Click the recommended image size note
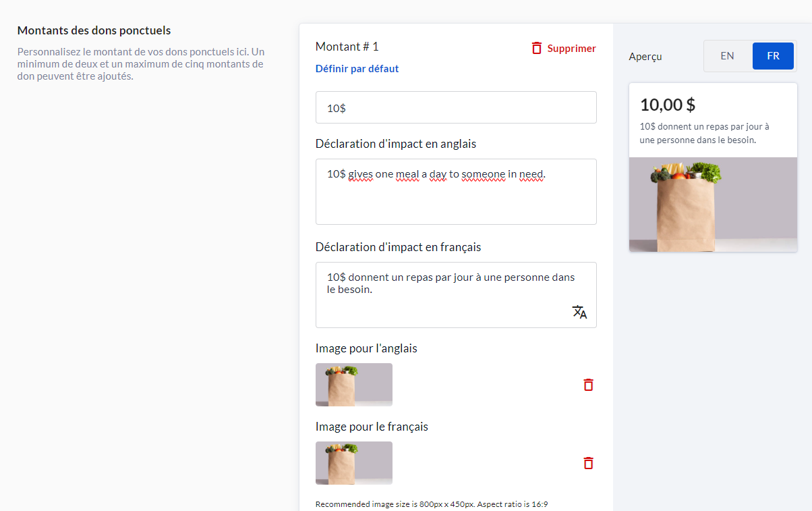Viewport: 812px width, 511px height. coord(431,504)
